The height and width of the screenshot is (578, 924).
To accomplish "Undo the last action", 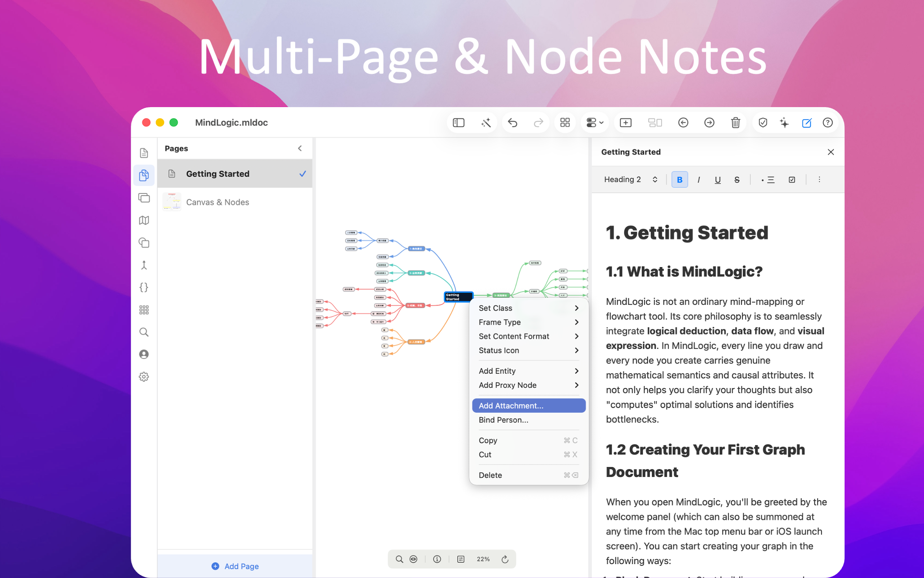I will 513,123.
